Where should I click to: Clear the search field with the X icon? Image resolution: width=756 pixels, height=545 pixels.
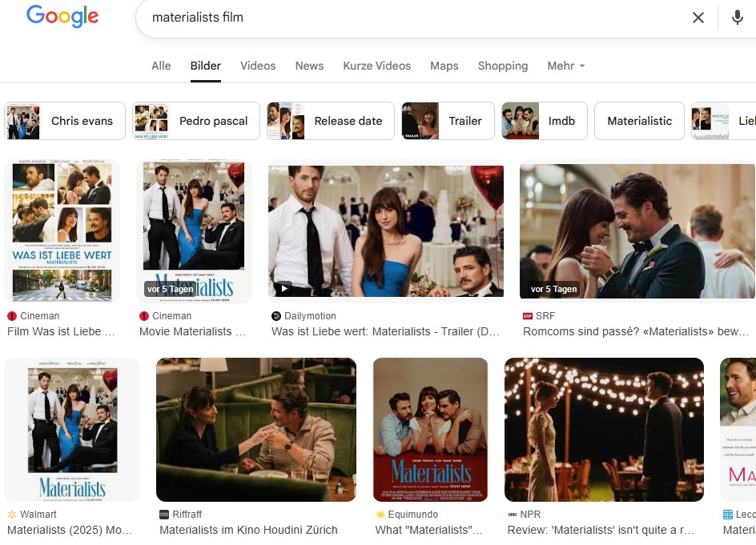698,18
